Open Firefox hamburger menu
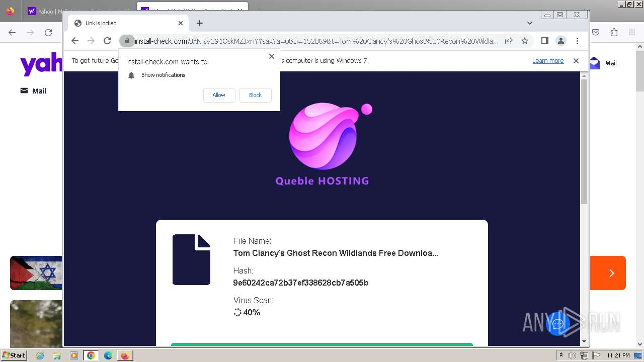644x362 pixels. [x=632, y=32]
